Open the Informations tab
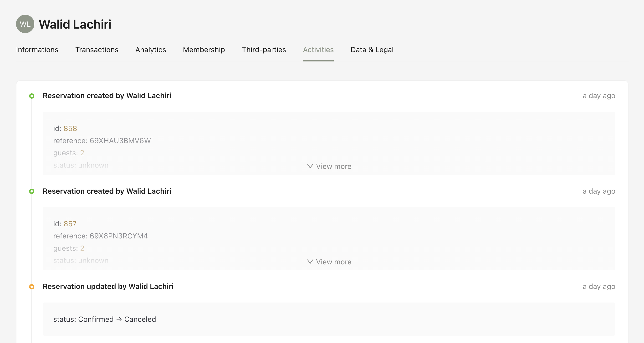Image resolution: width=644 pixels, height=343 pixels. pyautogui.click(x=37, y=50)
